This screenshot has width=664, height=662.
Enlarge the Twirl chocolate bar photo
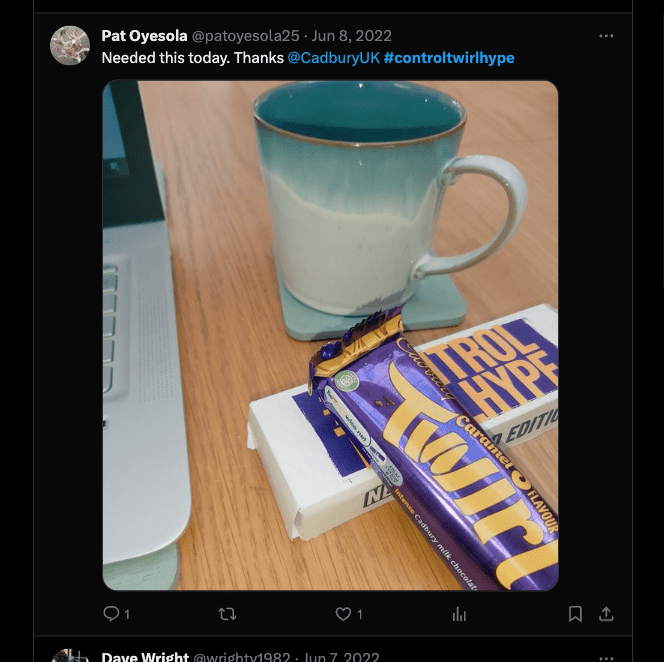tap(330, 335)
